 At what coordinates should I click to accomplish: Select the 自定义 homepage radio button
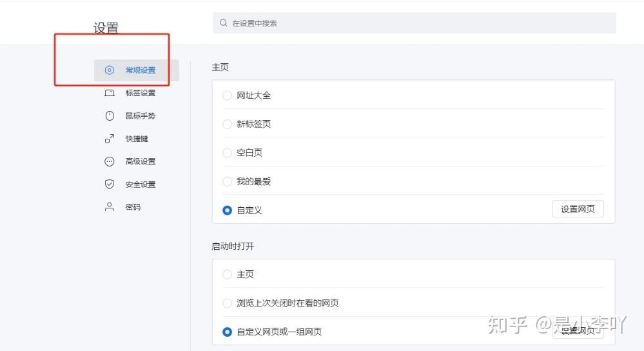point(227,210)
